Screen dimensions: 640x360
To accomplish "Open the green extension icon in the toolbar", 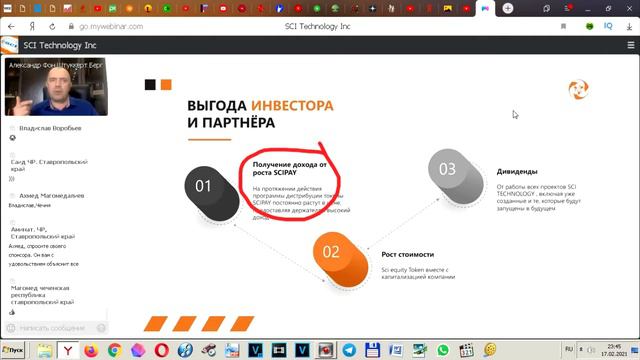I will point(589,27).
